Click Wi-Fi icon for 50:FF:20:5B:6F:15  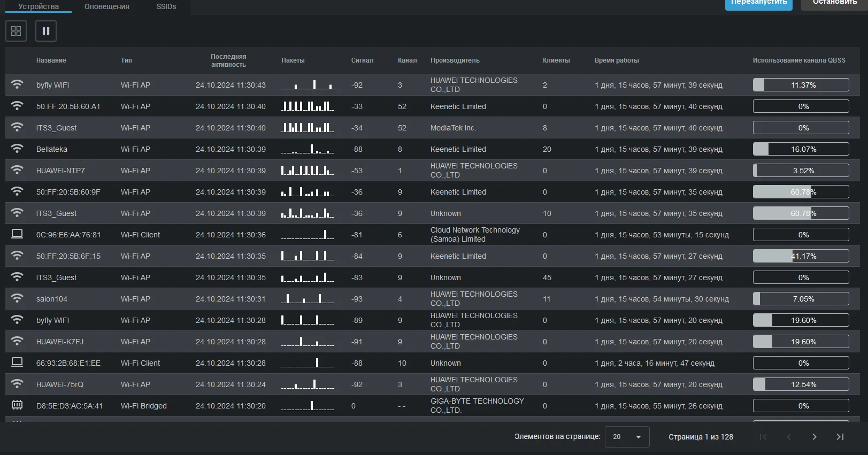17,256
